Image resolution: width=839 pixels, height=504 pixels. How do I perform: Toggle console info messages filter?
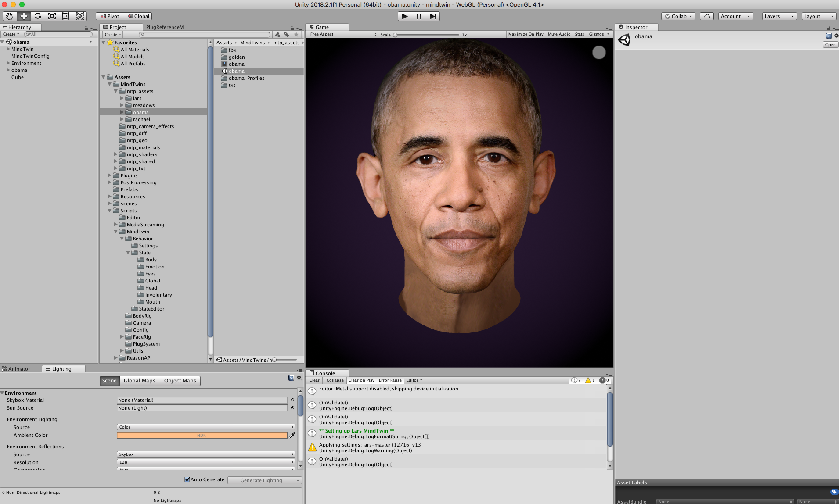tap(576, 380)
